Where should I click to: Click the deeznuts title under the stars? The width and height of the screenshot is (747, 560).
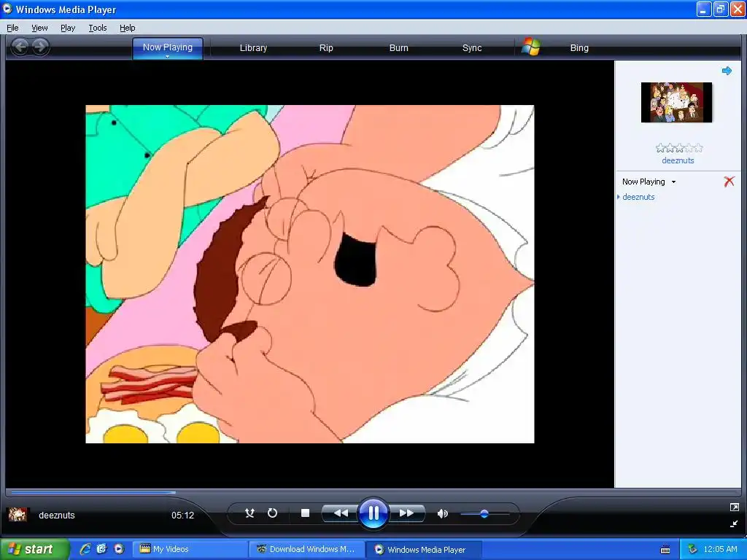tap(678, 160)
